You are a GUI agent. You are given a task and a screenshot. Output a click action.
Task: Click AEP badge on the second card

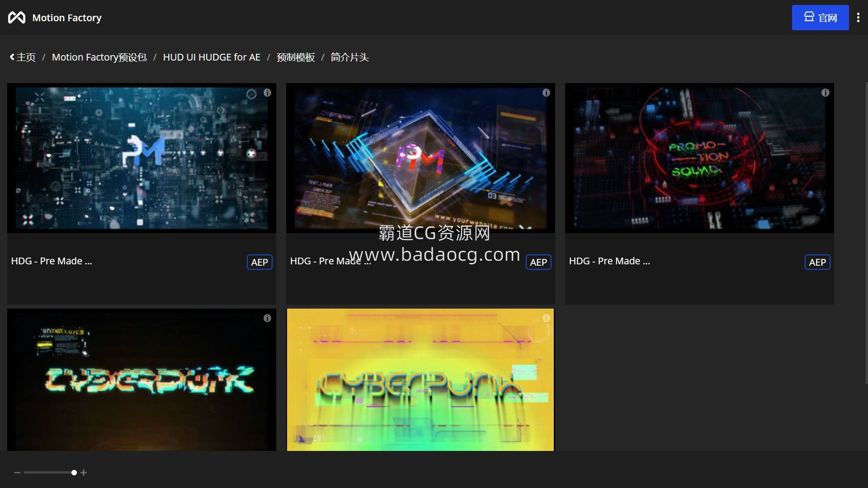tap(538, 262)
